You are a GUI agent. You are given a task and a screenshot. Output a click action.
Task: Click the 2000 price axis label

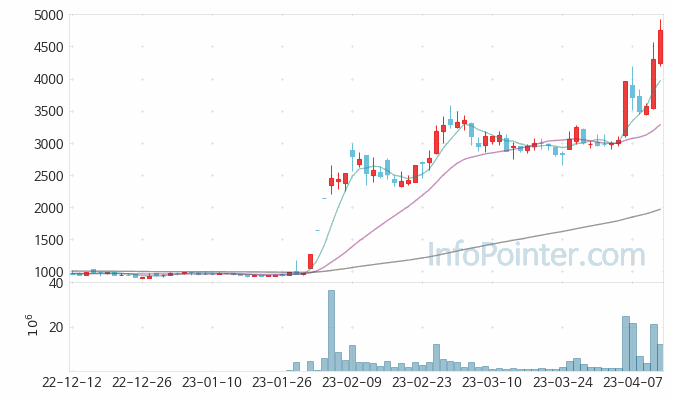point(49,208)
